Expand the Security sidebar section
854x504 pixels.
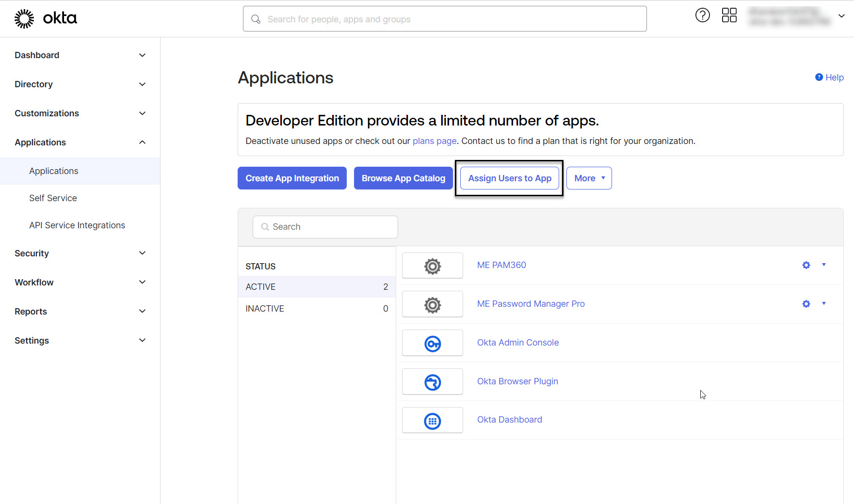(x=80, y=253)
